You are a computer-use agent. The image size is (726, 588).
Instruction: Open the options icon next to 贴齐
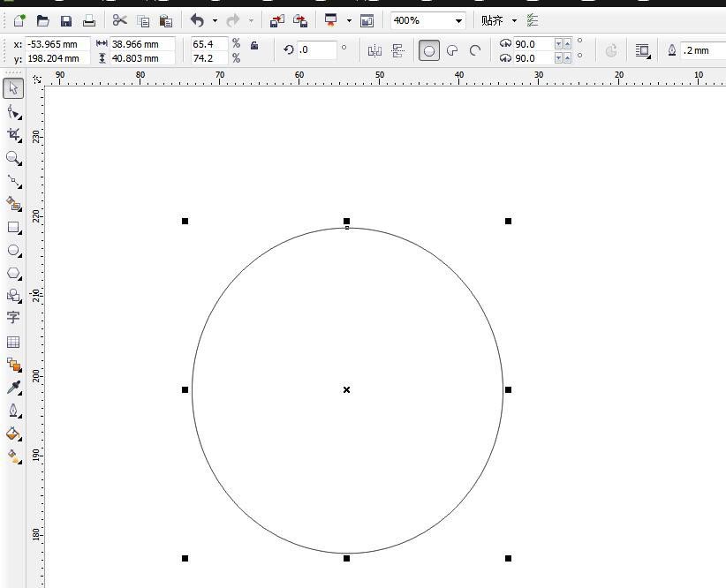click(533, 20)
